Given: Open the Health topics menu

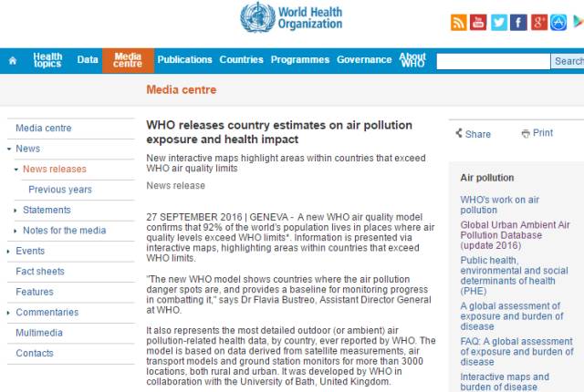Looking at the screenshot, I should click(x=47, y=60).
